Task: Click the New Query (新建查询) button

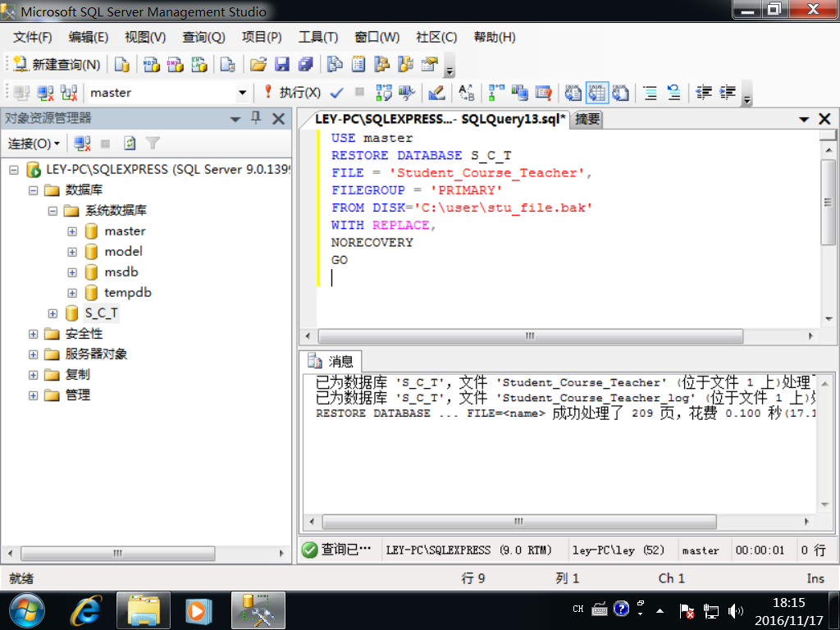Action: click(57, 65)
